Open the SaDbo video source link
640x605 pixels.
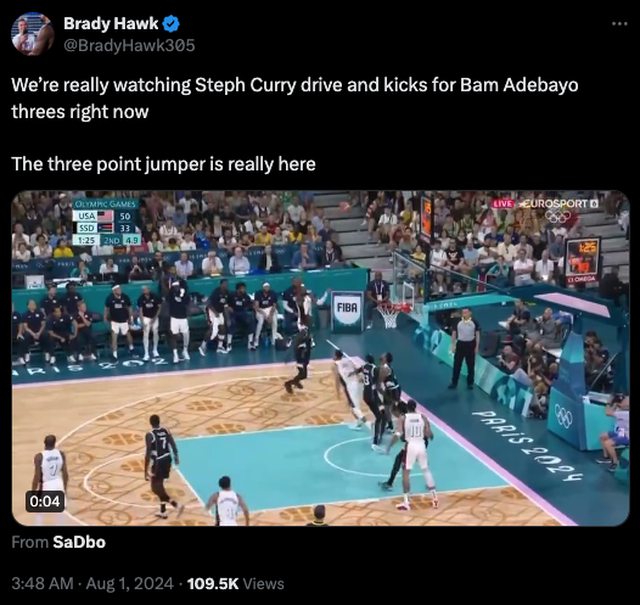coord(79,542)
